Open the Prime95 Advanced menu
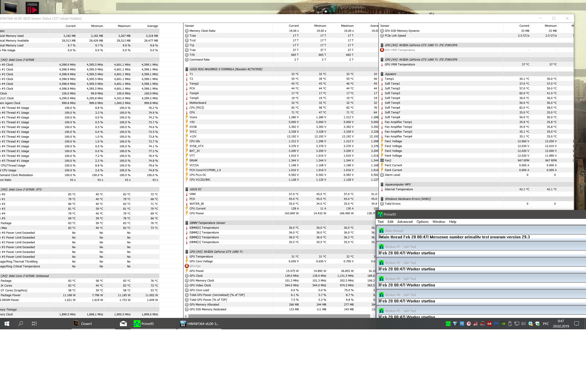The image size is (586, 392). (x=405, y=222)
